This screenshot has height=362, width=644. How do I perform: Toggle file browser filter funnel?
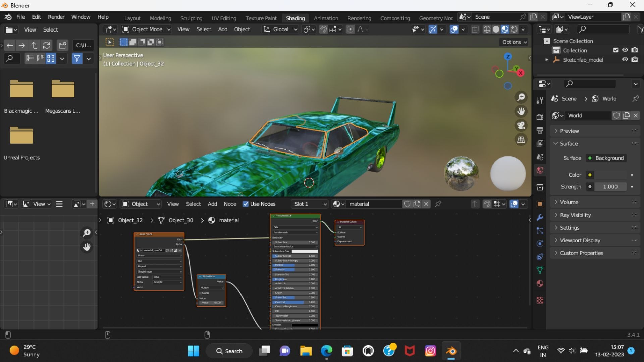pos(77,59)
